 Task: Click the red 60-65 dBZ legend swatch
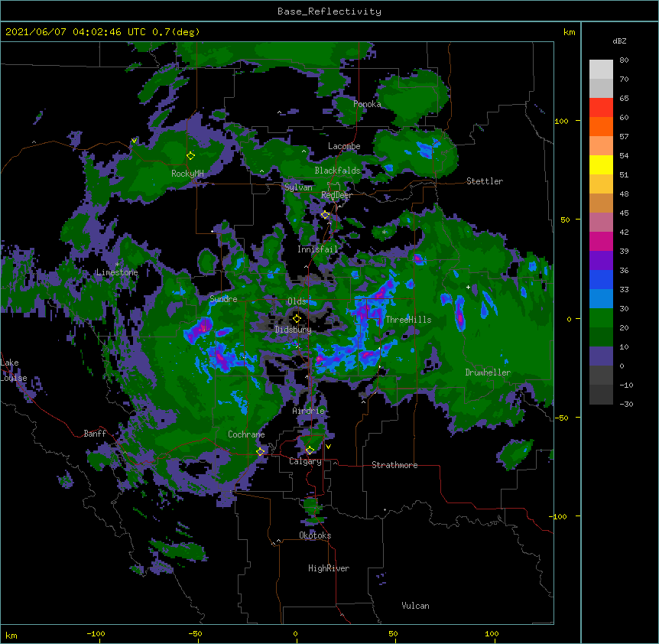[x=601, y=108]
